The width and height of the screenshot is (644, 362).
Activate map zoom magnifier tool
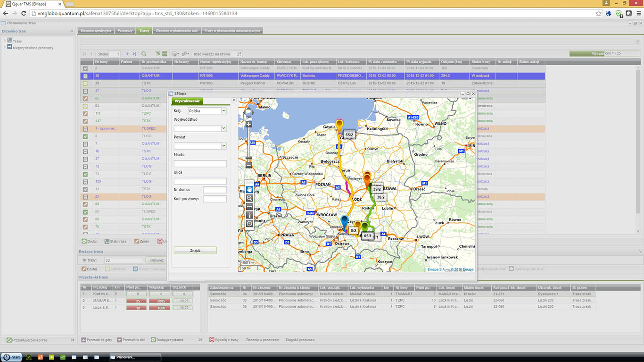(249, 198)
